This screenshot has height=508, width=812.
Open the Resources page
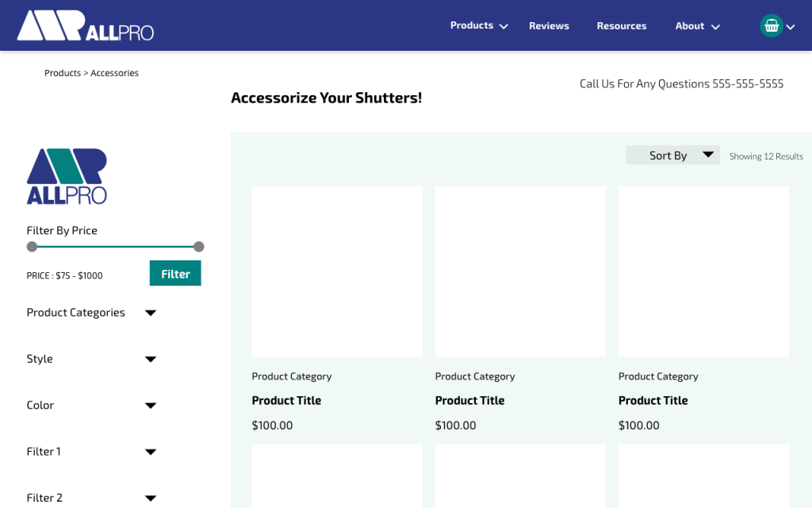621,26
